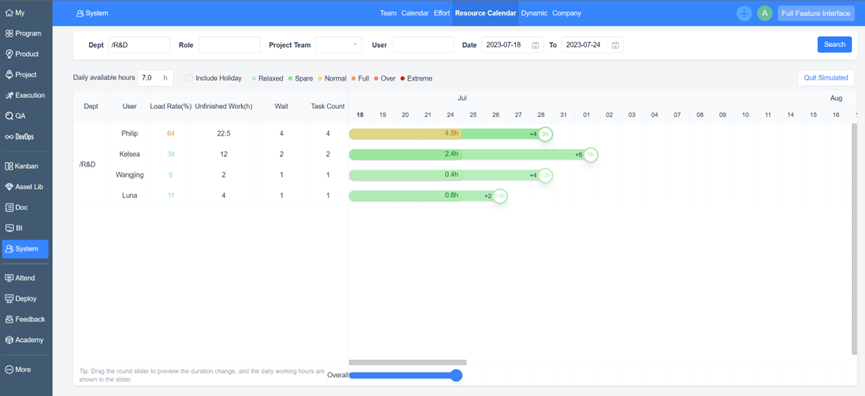
Task: Open the user avatar A menu
Action: click(x=765, y=13)
